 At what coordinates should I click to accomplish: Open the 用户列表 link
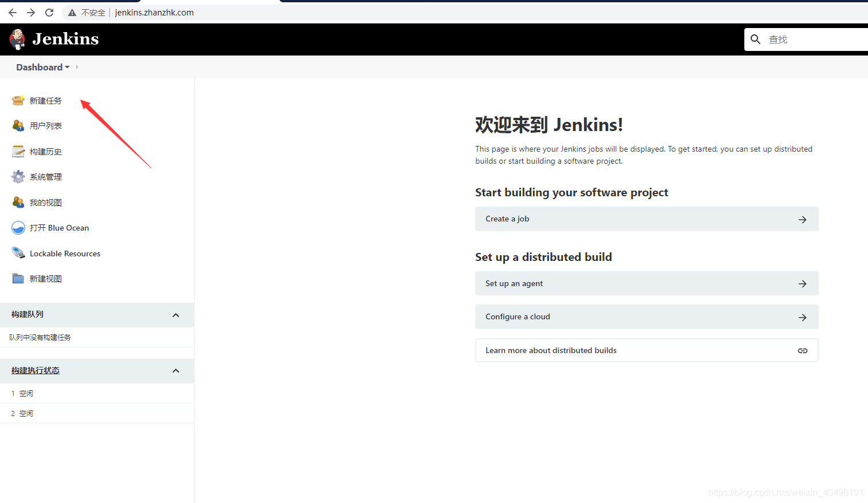[x=46, y=126]
